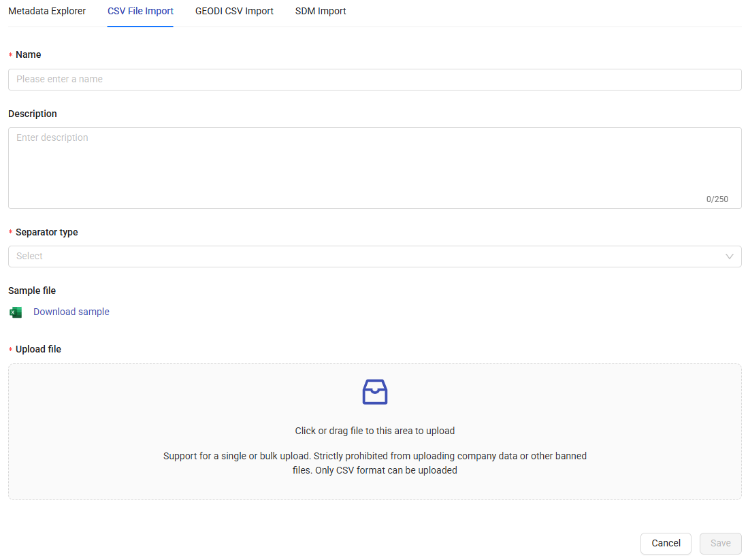Open the Separator type select box
The height and width of the screenshot is (560, 748).
tap(368, 257)
